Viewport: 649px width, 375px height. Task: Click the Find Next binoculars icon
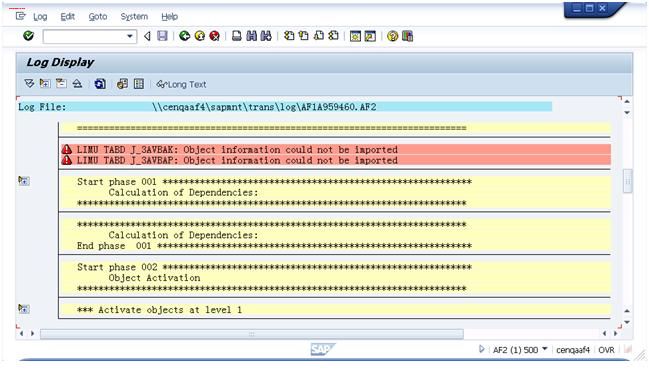(x=266, y=36)
